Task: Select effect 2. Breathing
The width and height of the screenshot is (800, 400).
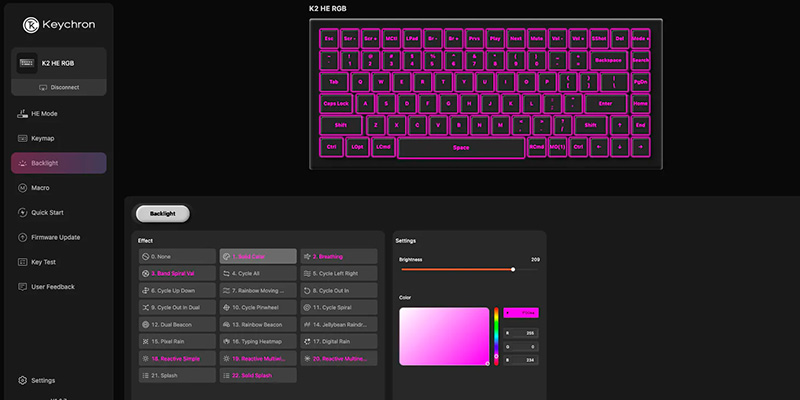Action: [339, 257]
